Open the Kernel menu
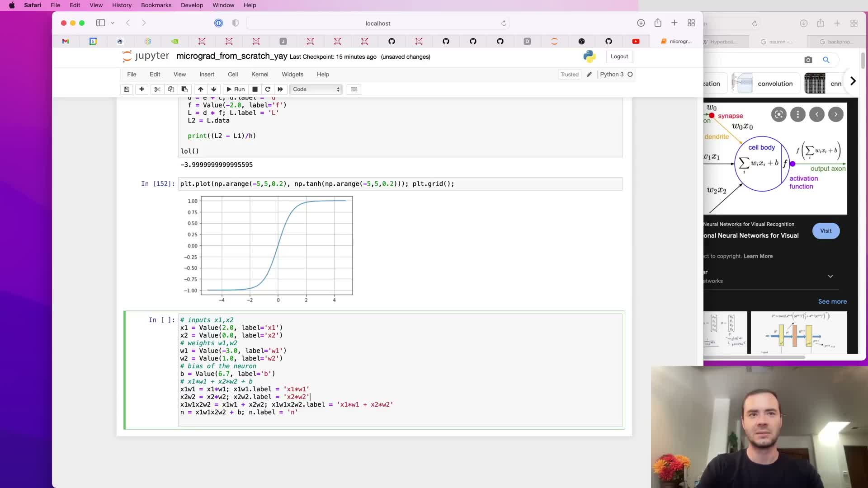 click(x=259, y=75)
